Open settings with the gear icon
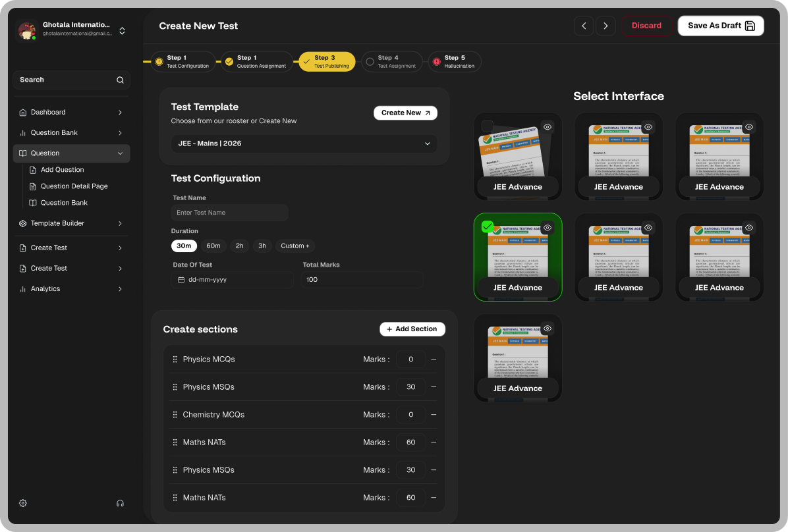This screenshot has width=788, height=532. tap(22, 503)
